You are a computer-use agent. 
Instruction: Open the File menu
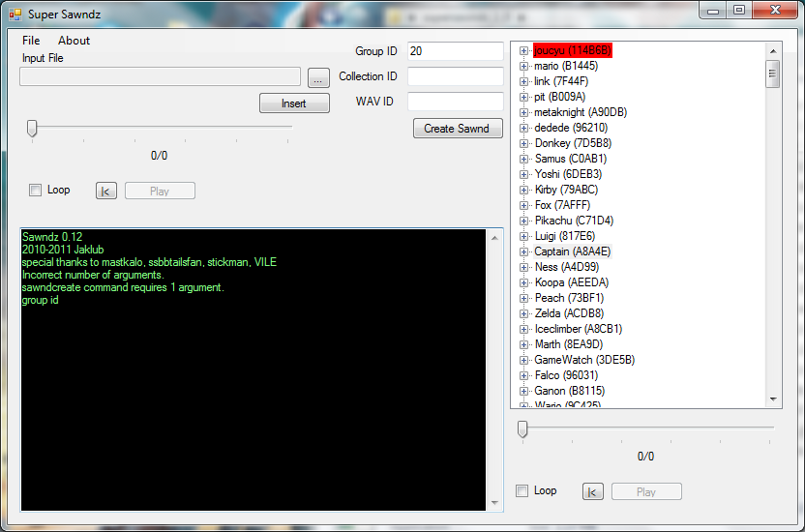click(x=31, y=41)
